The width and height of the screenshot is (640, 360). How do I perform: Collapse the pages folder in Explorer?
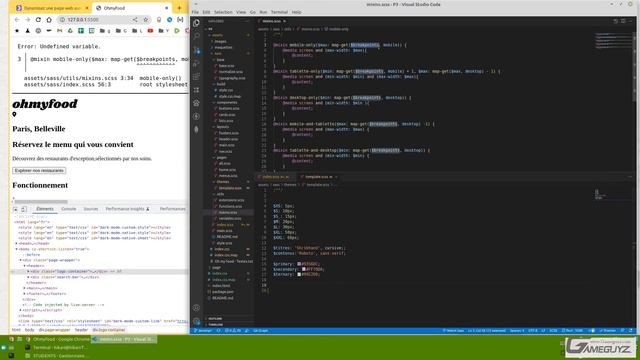click(222, 158)
